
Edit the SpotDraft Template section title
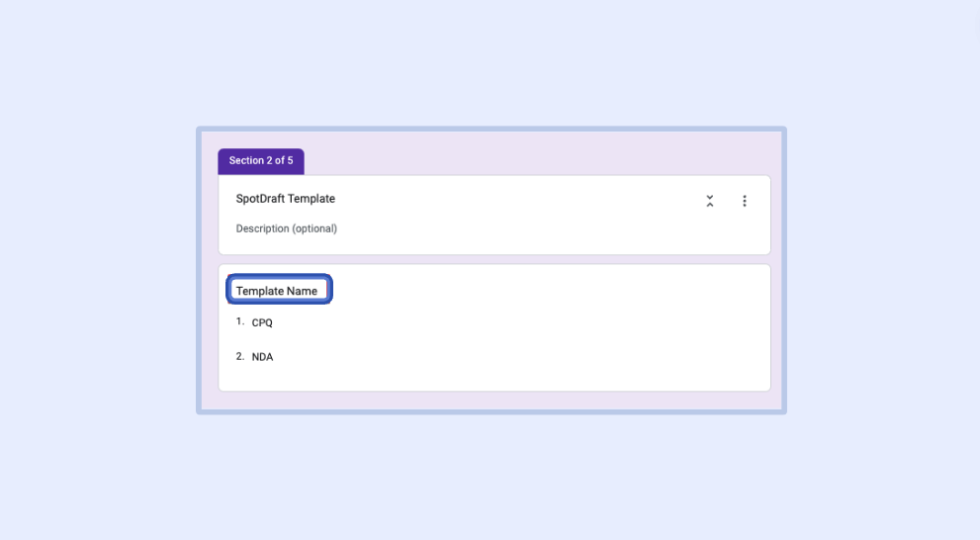click(286, 199)
